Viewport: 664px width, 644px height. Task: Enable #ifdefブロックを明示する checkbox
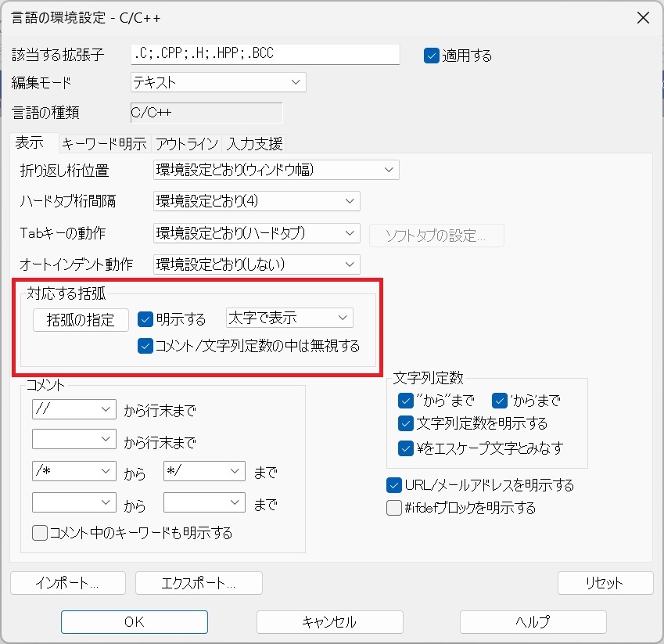(x=394, y=509)
